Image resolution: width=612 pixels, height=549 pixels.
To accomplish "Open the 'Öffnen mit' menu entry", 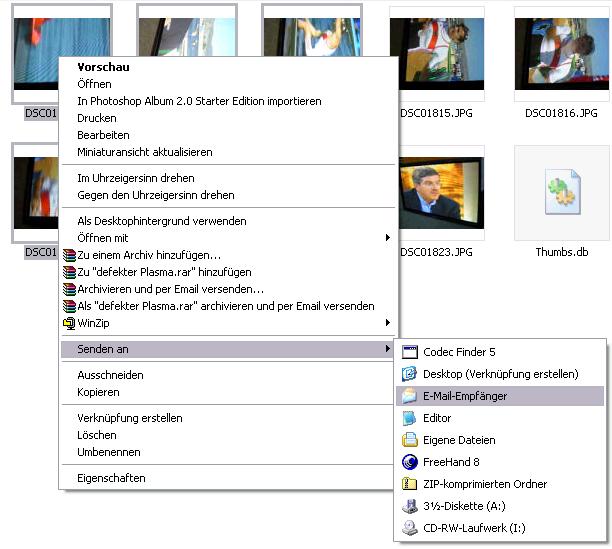I will 228,238.
